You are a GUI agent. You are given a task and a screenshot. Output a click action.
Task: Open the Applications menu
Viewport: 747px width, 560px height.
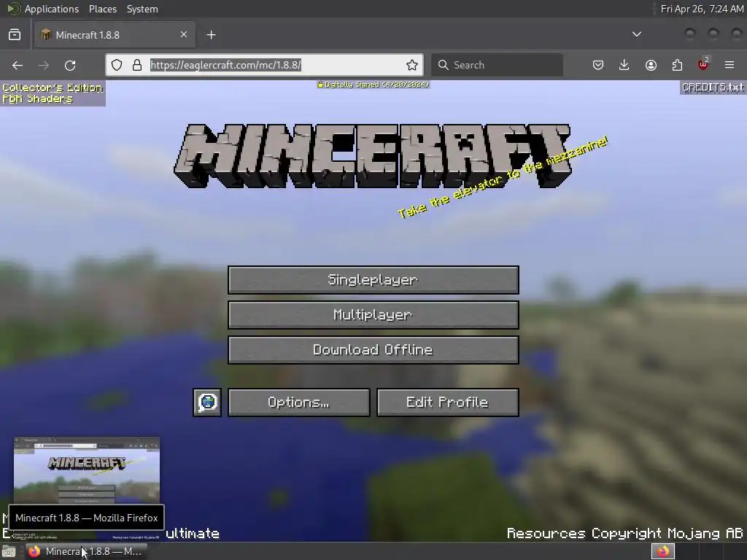[x=42, y=9]
